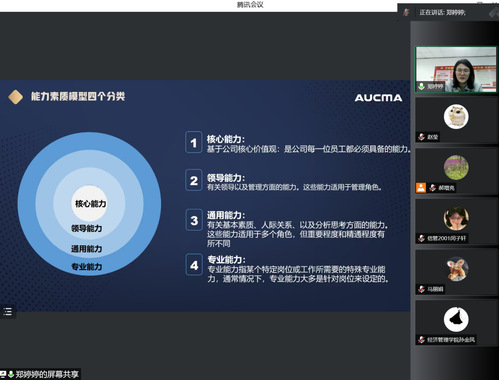Click the black silhouette avatar participant
Image resolution: width=499 pixels, height=380 pixels.
(x=456, y=320)
